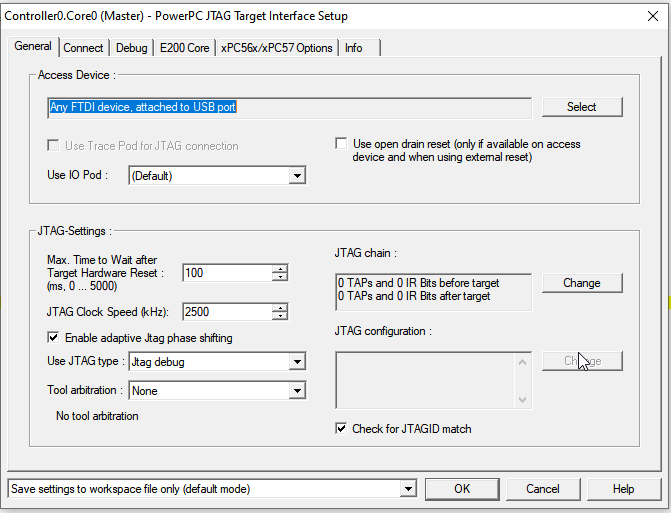The width and height of the screenshot is (671, 513).
Task: Enable Use open drain reset checkbox
Action: point(341,143)
